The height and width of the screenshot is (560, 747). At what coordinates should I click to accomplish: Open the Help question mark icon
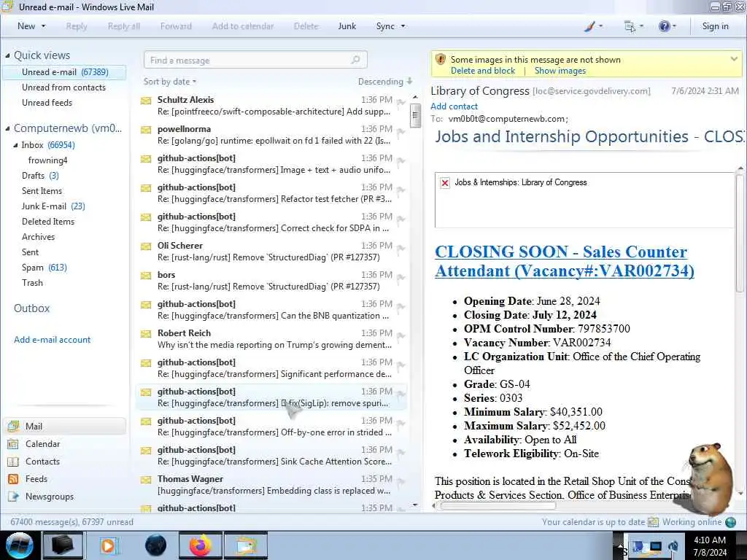pos(664,26)
